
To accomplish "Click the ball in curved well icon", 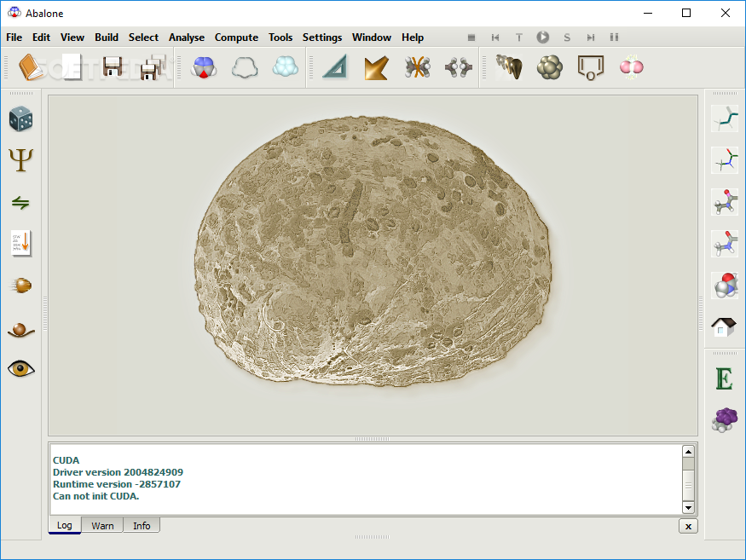I will (21, 329).
